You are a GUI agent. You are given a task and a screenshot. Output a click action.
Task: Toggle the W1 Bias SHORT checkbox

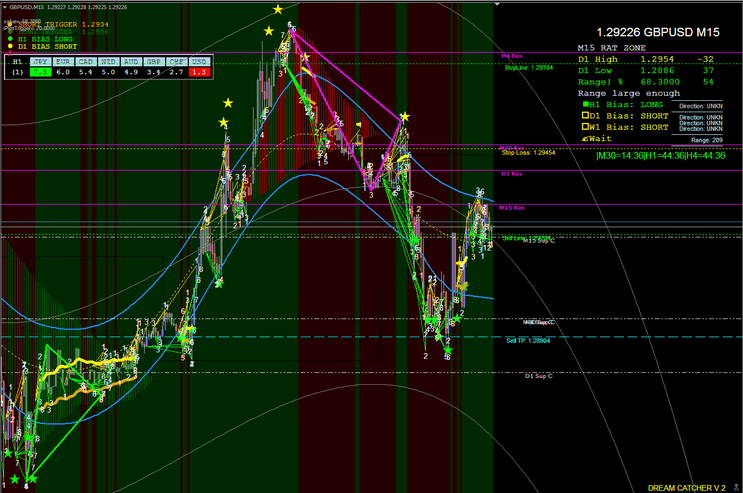point(585,127)
